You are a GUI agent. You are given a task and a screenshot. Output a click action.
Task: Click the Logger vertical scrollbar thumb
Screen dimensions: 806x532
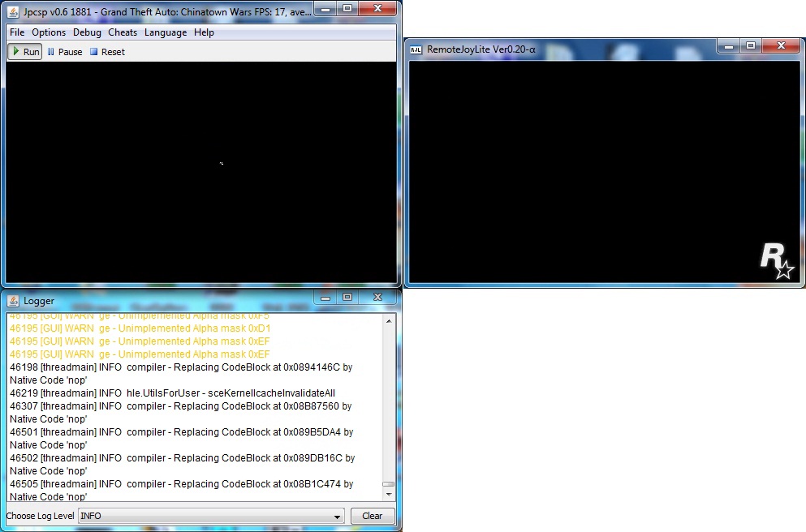pyautogui.click(x=388, y=484)
